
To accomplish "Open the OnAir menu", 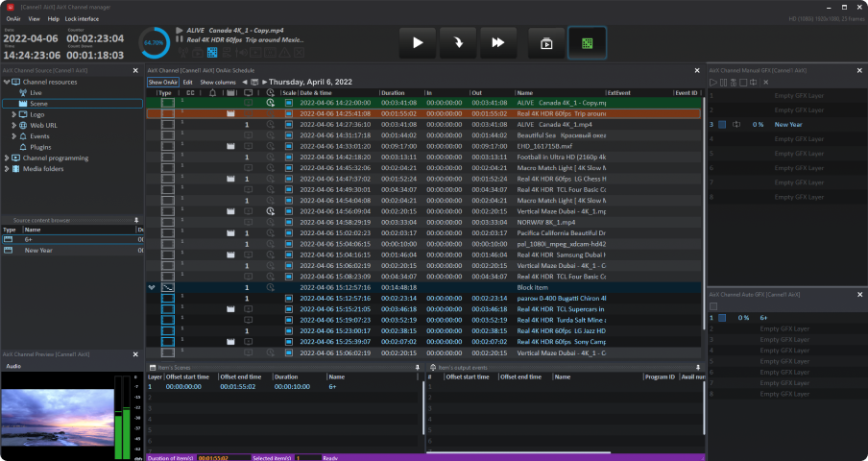I will pyautogui.click(x=14, y=18).
